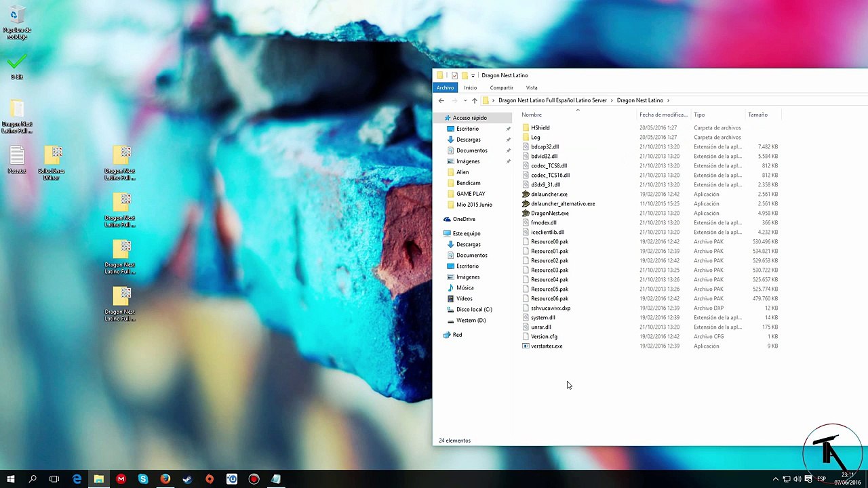
Task: Launch Microsoft Edge from taskbar
Action: [x=77, y=479]
